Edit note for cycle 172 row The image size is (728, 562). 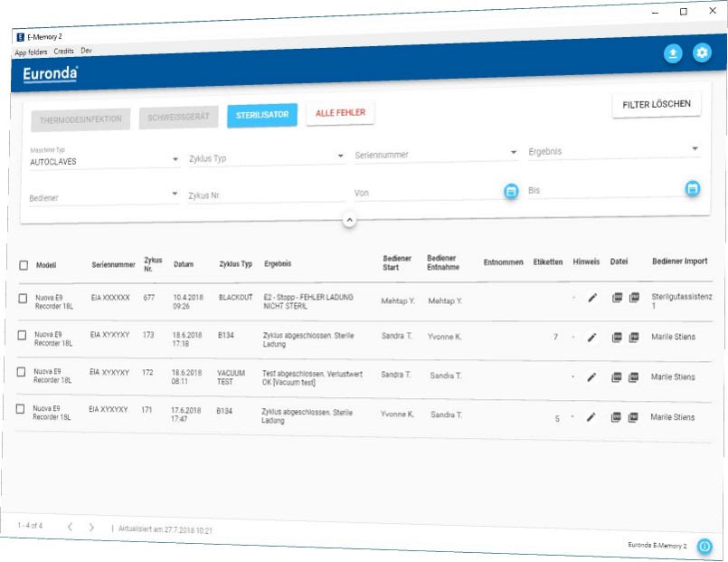(591, 377)
